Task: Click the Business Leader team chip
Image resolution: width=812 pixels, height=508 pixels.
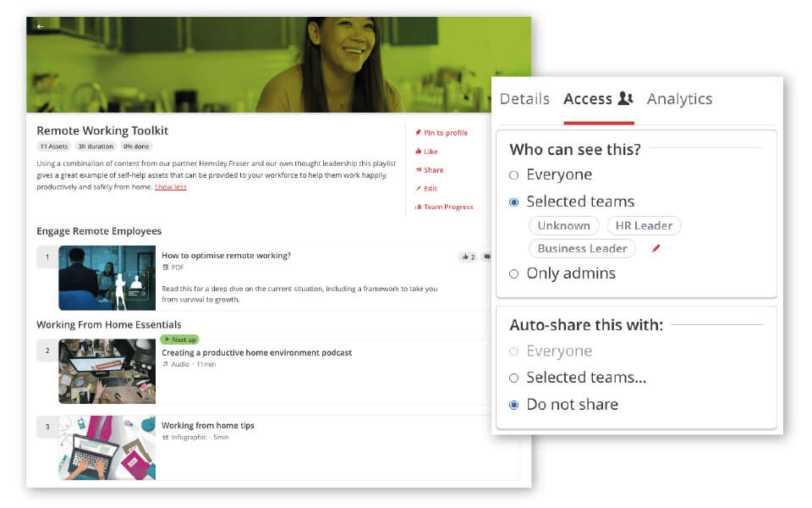Action: click(582, 248)
